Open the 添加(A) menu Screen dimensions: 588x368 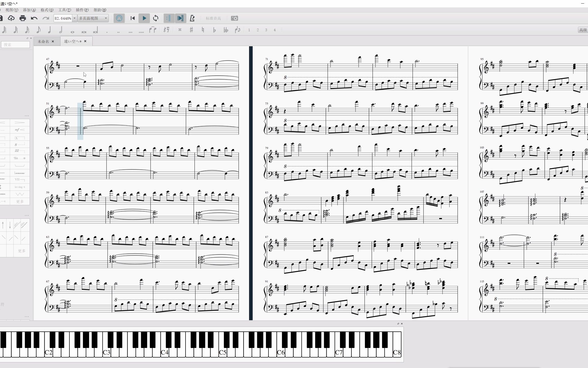pyautogui.click(x=29, y=10)
